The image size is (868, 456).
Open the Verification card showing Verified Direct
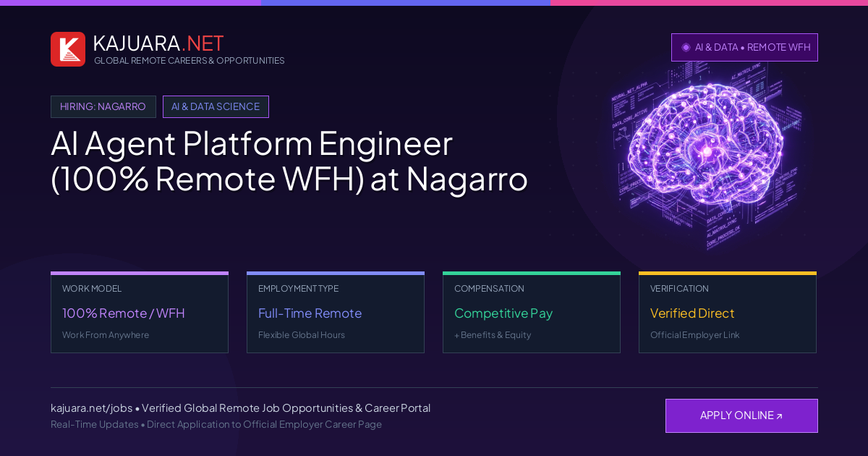click(x=728, y=312)
